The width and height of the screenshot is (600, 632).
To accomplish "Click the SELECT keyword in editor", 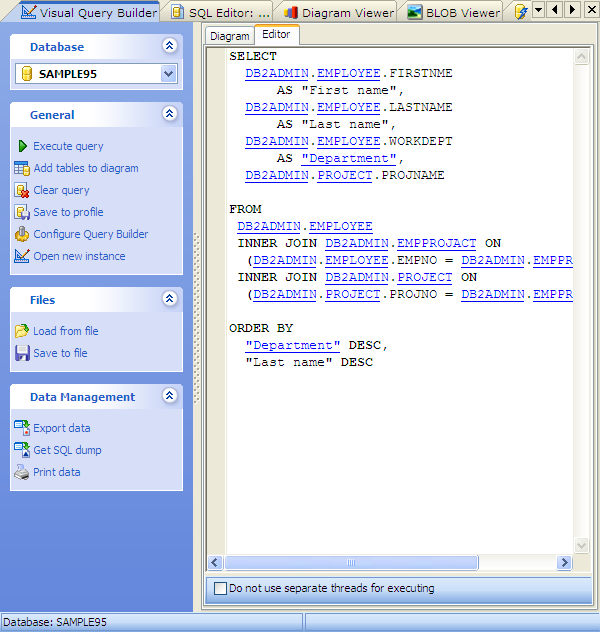I will pos(253,56).
